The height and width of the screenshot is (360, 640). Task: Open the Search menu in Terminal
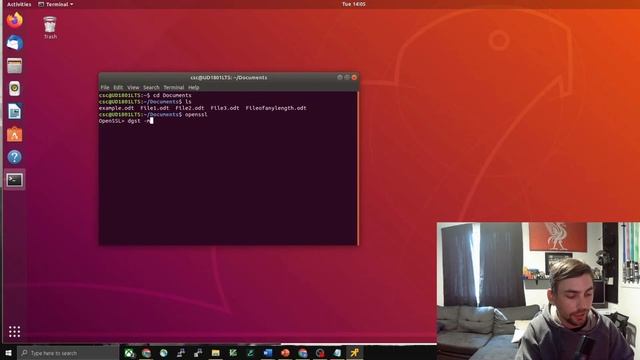pos(151,87)
